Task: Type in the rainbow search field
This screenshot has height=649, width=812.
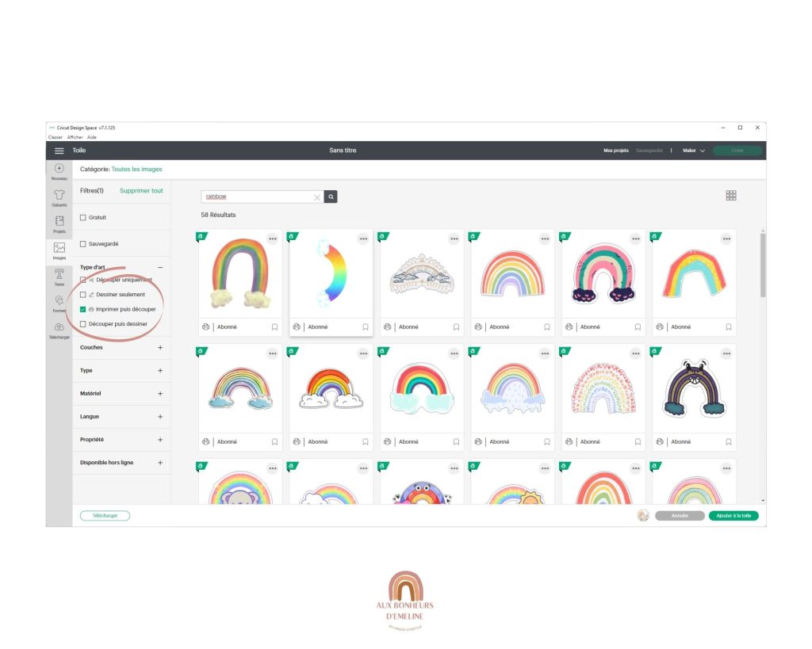Action: [x=258, y=197]
